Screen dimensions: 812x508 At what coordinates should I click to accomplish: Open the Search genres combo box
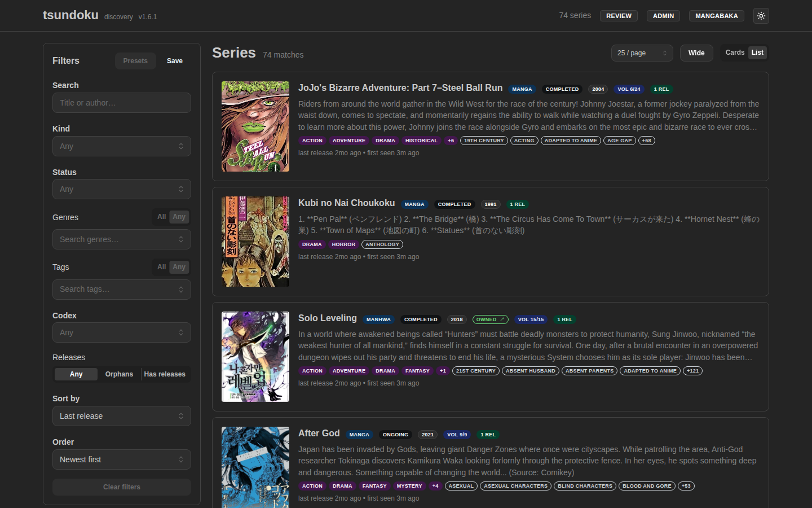click(122, 239)
